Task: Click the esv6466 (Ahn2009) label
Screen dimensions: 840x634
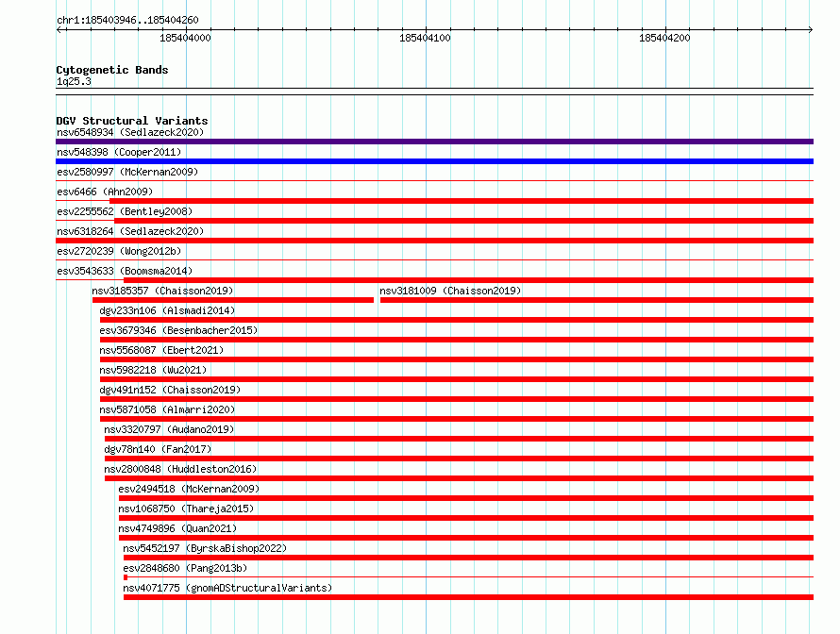Action: click(x=105, y=192)
